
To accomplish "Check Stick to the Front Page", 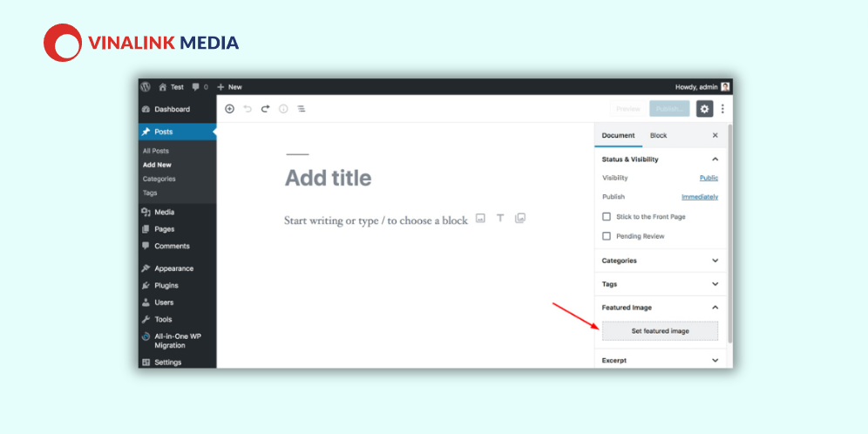I will coord(607,216).
